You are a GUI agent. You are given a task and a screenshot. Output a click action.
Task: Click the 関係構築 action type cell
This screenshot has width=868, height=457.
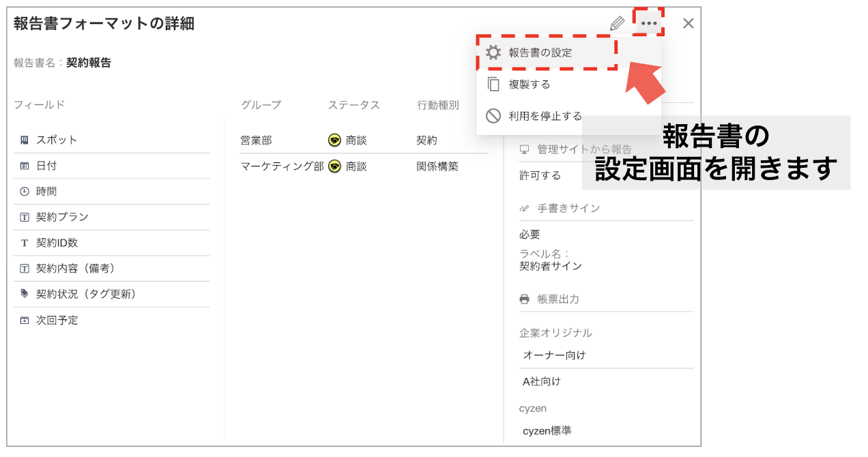[437, 166]
